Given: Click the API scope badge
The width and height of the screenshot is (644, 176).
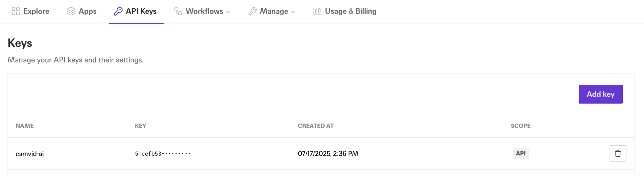Looking at the screenshot, I should click(520, 153).
